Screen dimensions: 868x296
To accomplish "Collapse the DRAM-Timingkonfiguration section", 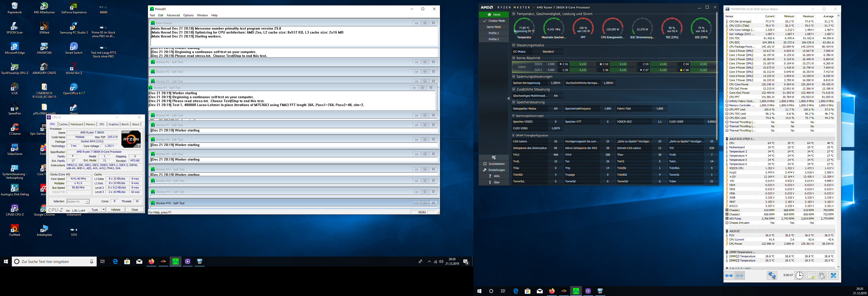I will 513,135.
